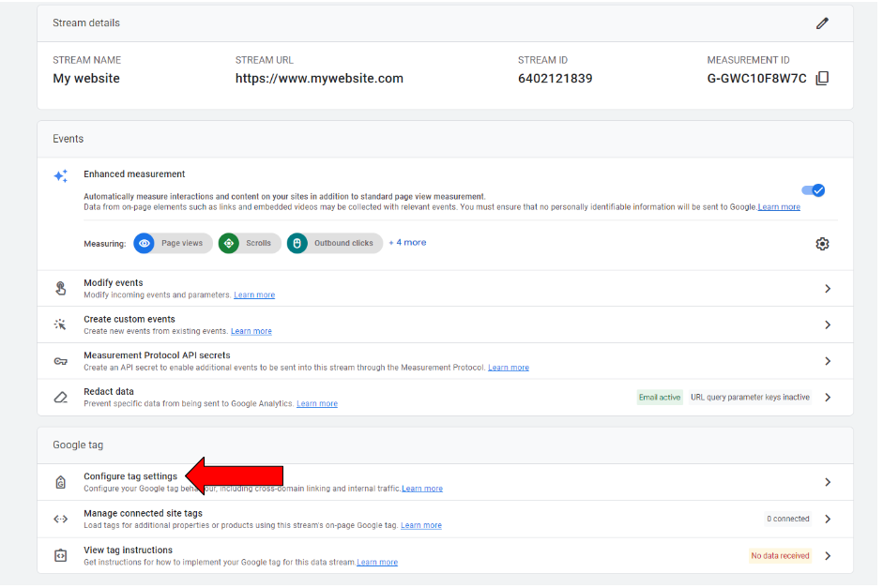Toggle off Enhanced measurement switch
This screenshot has width=883, height=588.
pyautogui.click(x=813, y=190)
